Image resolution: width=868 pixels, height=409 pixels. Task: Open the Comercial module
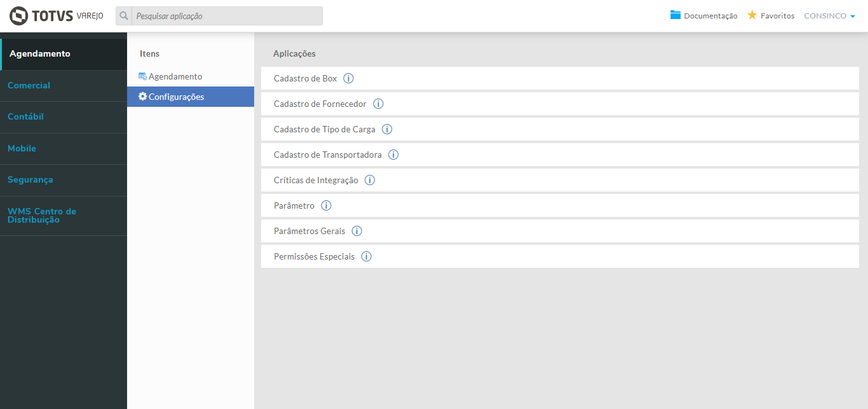(x=29, y=85)
